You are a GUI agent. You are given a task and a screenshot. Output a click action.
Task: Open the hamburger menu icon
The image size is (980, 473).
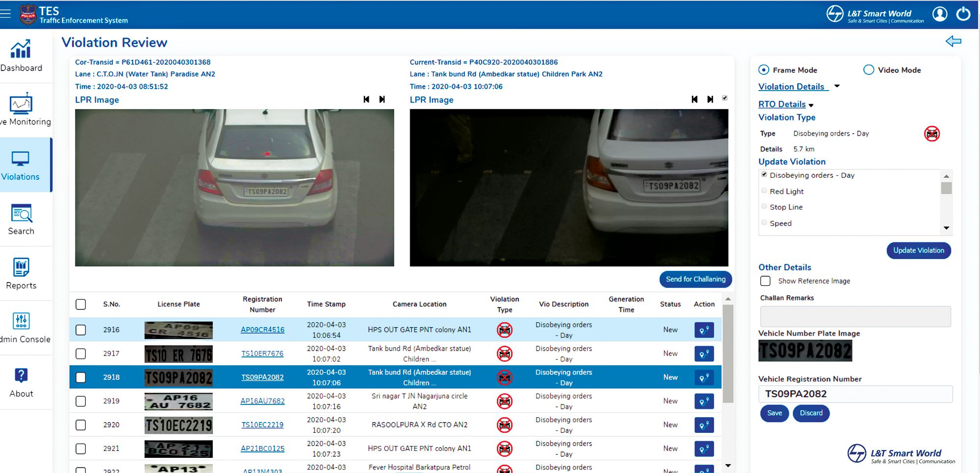pyautogui.click(x=6, y=14)
